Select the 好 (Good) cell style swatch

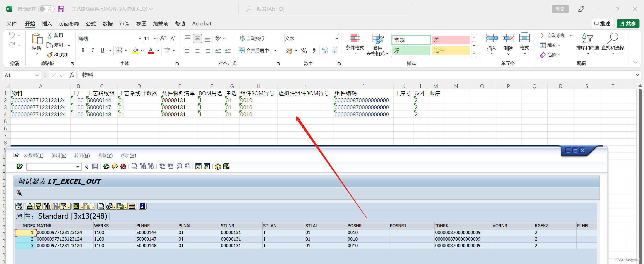tap(411, 50)
